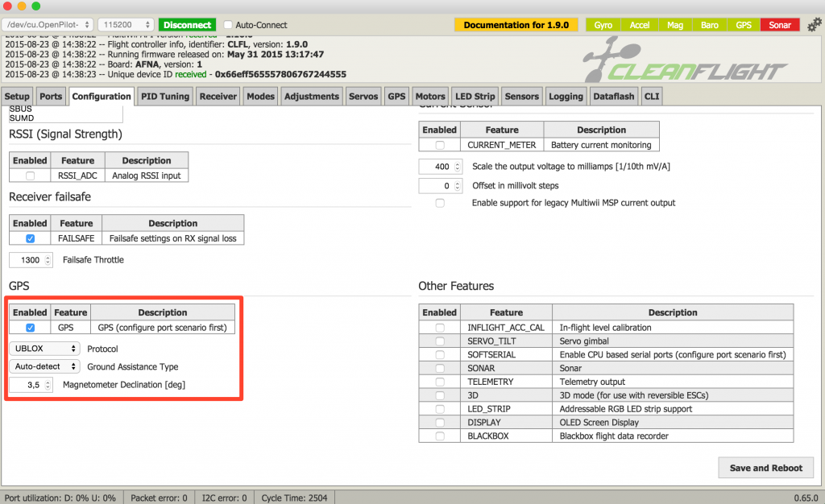This screenshot has width=825, height=504.
Task: Increase the Failsafe Throttle value stepper
Action: point(48,257)
